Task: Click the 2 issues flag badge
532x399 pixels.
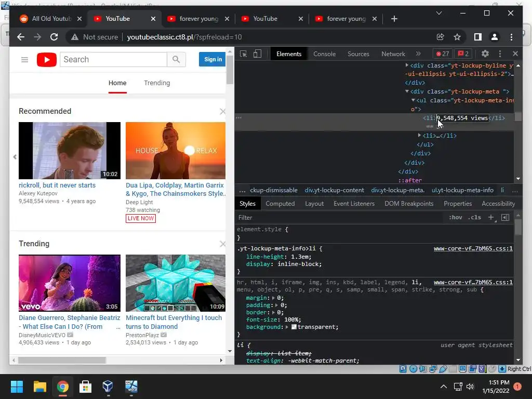Action: tap(463, 54)
